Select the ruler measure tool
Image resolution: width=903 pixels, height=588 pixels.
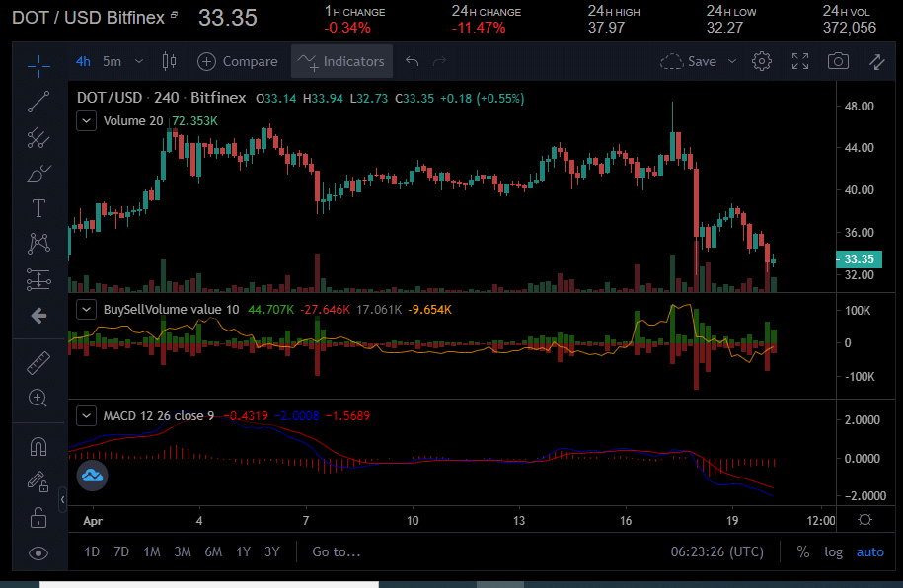(38, 363)
